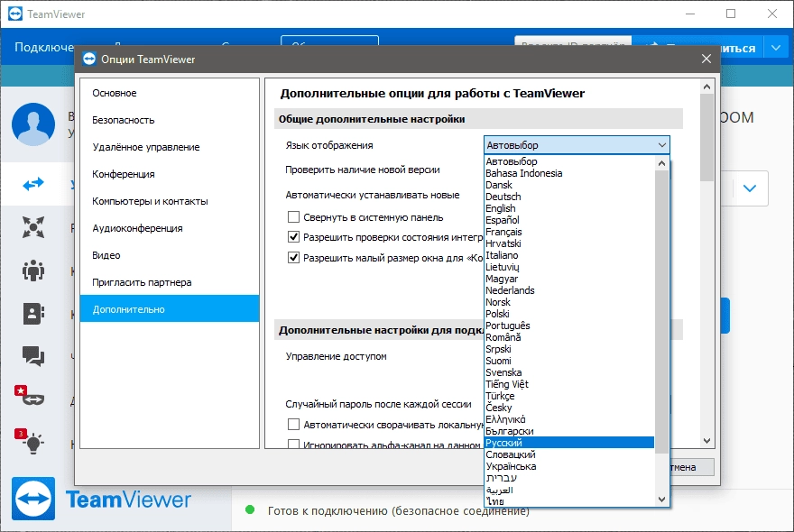Choose 'Magyar' language
Image resolution: width=794 pixels, height=532 pixels.
coord(569,279)
